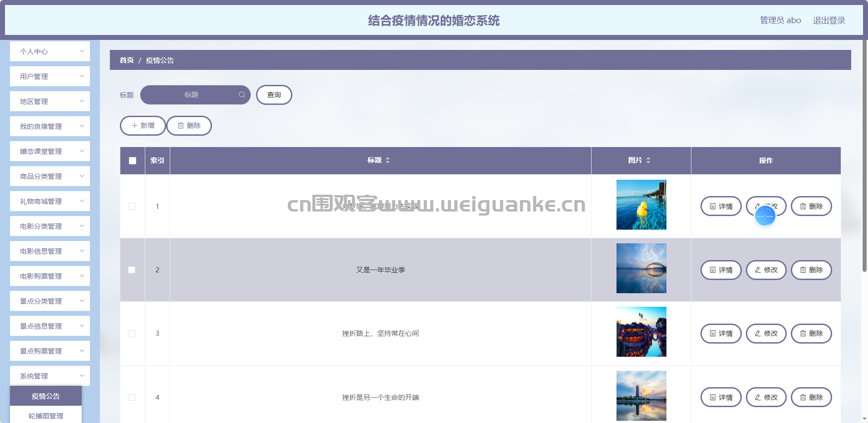Open 详情 details for row 4

pos(720,398)
